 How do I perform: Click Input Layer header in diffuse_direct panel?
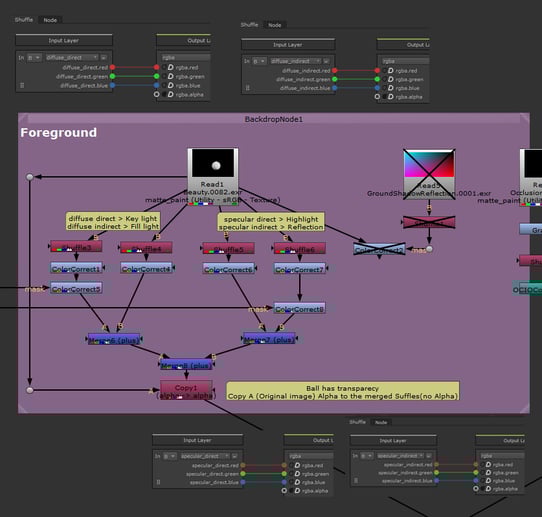64,40
